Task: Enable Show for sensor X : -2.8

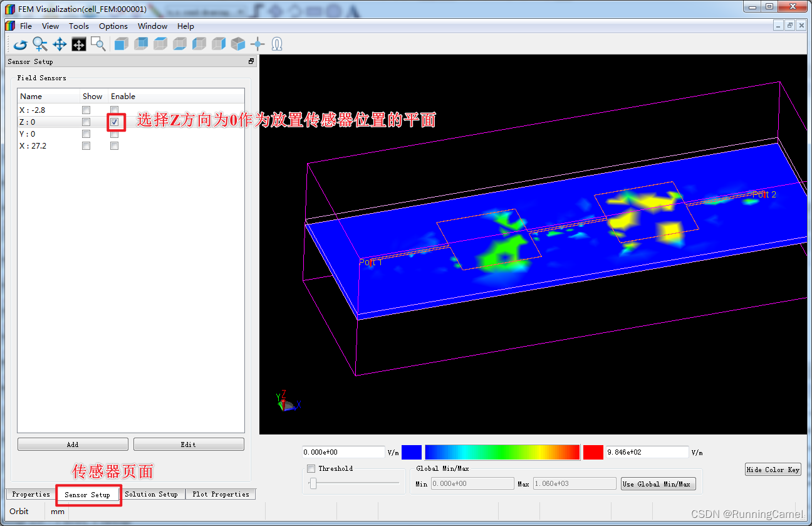Action: pos(86,110)
